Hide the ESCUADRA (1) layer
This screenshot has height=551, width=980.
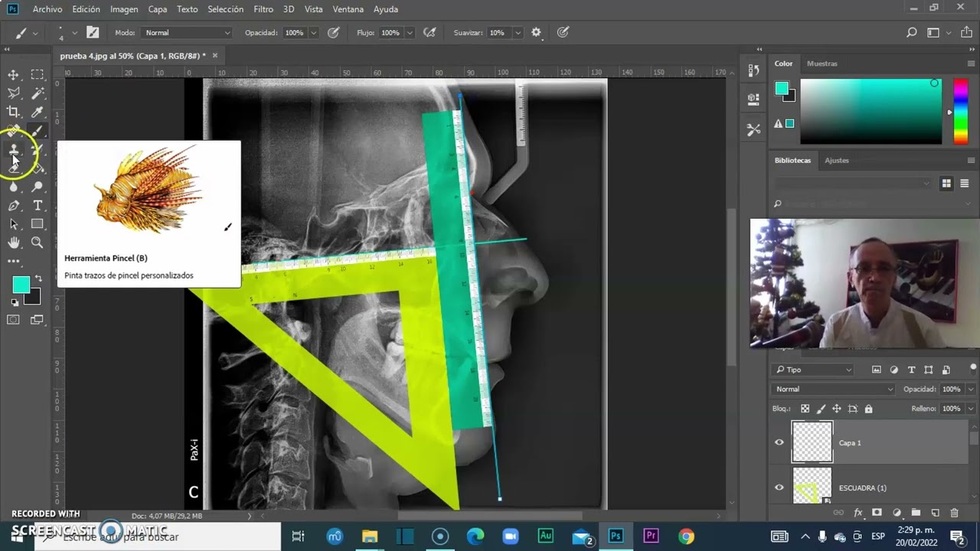[x=779, y=487]
